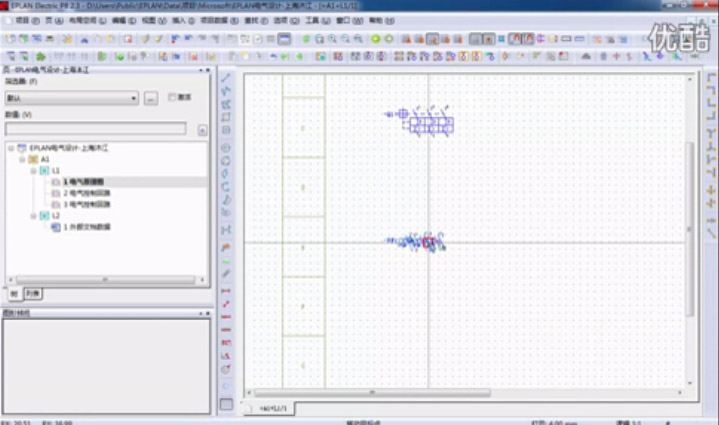Click the print icon in top toolbar
Image resolution: width=719 pixels, height=425 pixels.
coord(49,39)
